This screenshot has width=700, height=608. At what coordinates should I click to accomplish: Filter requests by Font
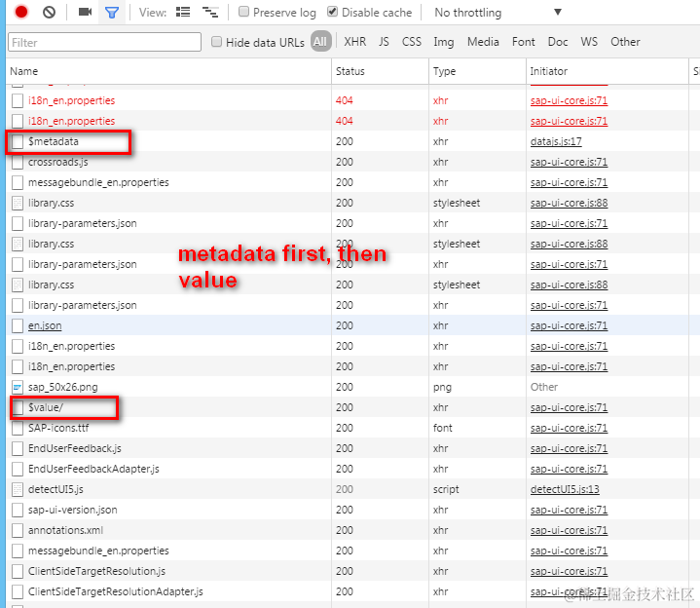point(523,42)
